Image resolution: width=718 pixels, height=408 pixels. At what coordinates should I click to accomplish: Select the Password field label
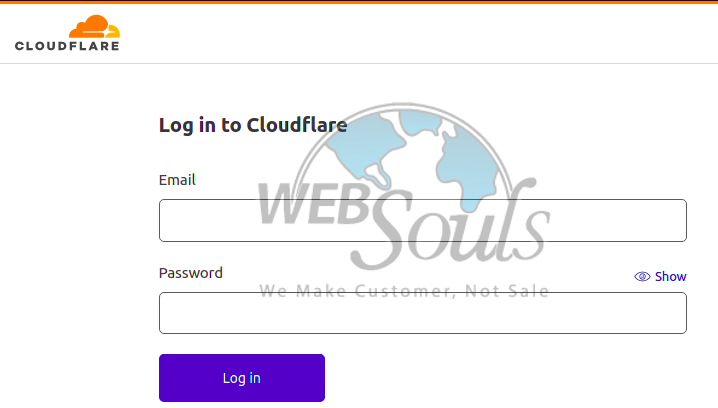(190, 273)
